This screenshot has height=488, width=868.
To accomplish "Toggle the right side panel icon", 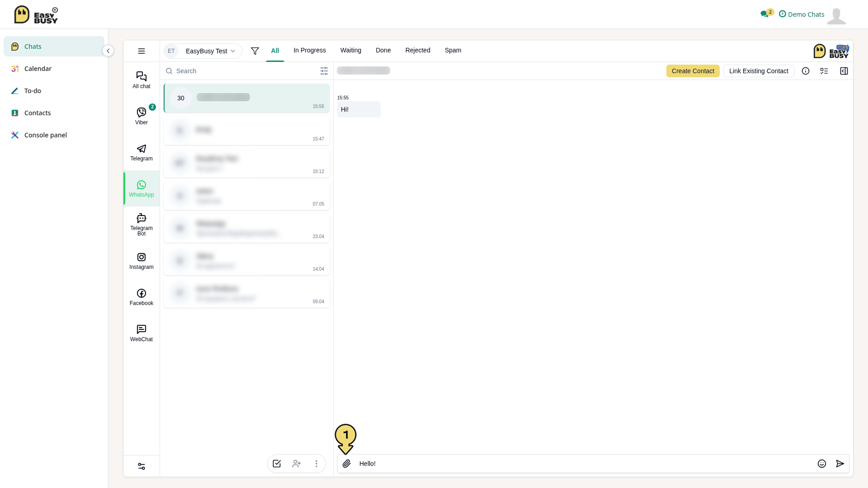I will (844, 71).
